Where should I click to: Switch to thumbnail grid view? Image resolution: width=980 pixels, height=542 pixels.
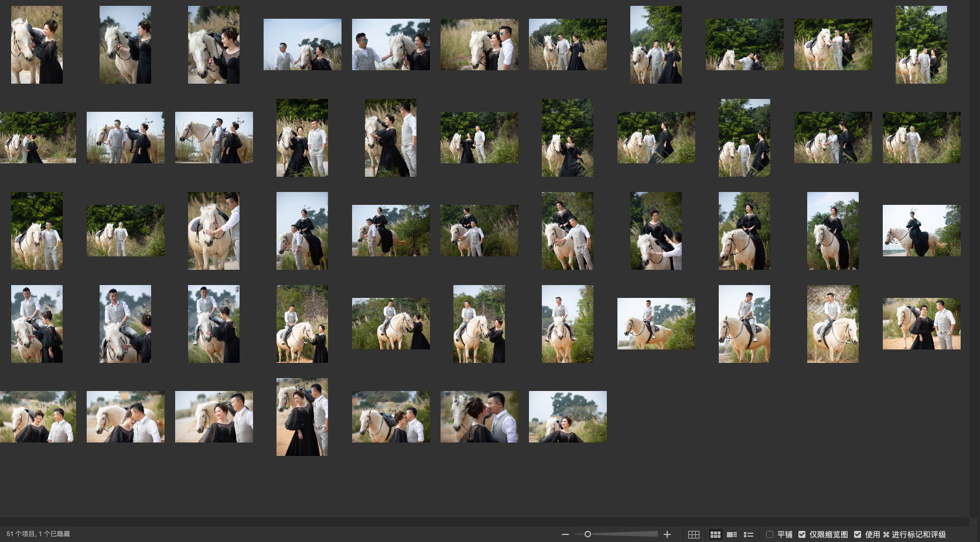(715, 534)
